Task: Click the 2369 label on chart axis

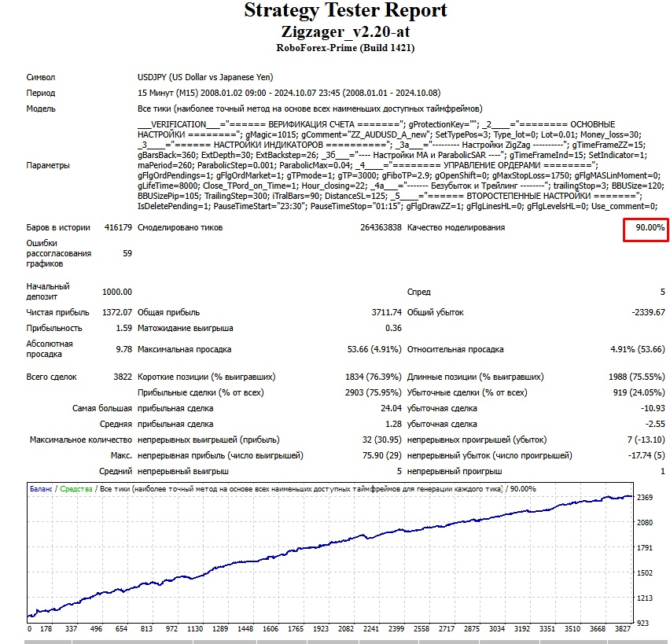Action: [646, 498]
